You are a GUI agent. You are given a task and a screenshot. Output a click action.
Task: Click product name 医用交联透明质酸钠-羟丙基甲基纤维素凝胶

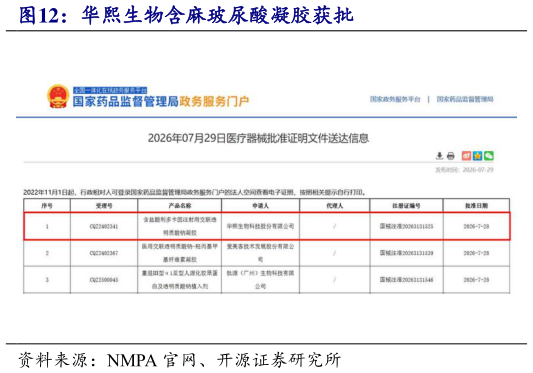click(x=180, y=253)
